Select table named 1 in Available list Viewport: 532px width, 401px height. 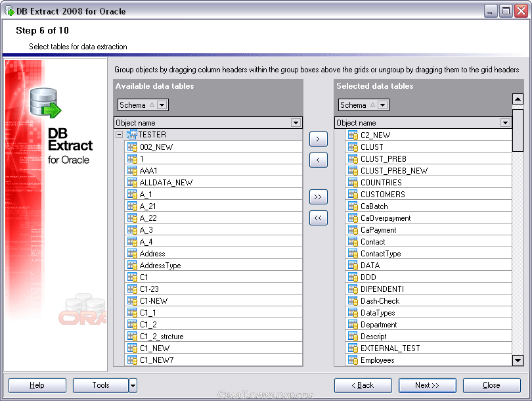[x=213, y=158]
